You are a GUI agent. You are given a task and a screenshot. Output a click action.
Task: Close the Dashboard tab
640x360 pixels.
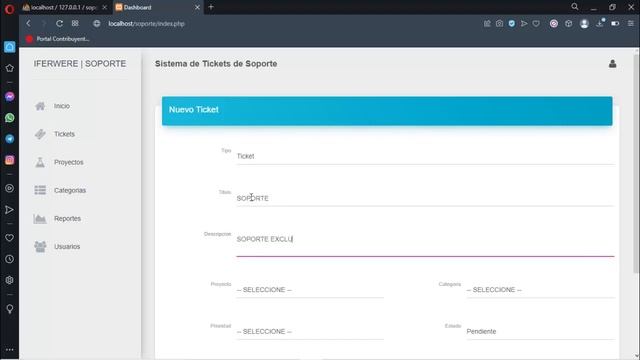pyautogui.click(x=197, y=7)
